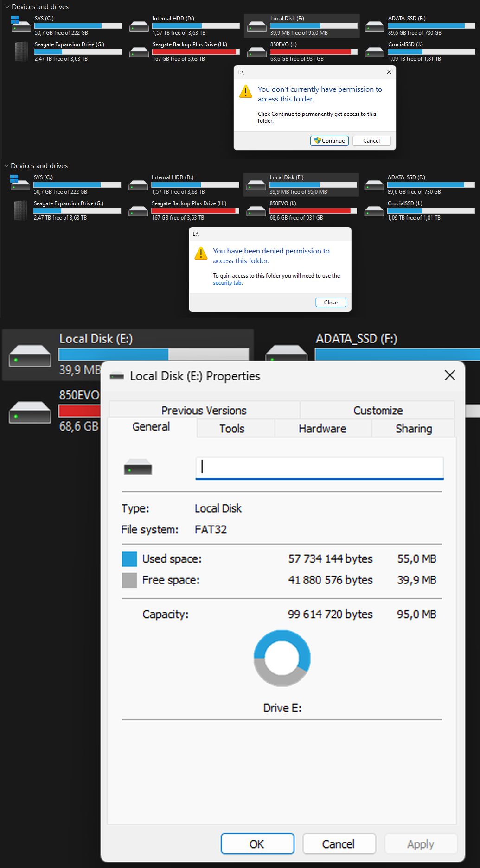Cancel the Properties dialog
Image resolution: width=480 pixels, height=868 pixels.
pyautogui.click(x=339, y=843)
